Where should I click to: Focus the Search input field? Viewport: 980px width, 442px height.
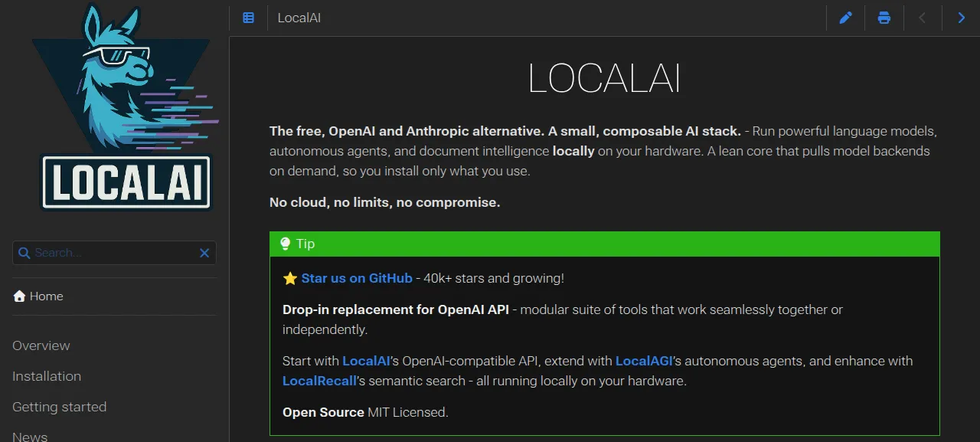(x=114, y=253)
